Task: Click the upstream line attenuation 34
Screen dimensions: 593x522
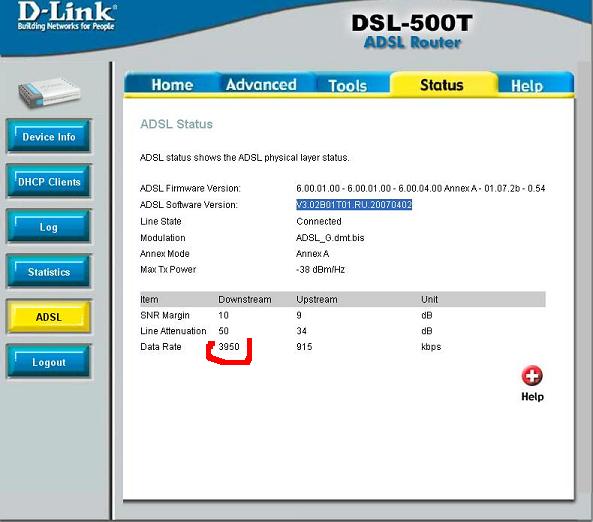Action: pos(301,331)
